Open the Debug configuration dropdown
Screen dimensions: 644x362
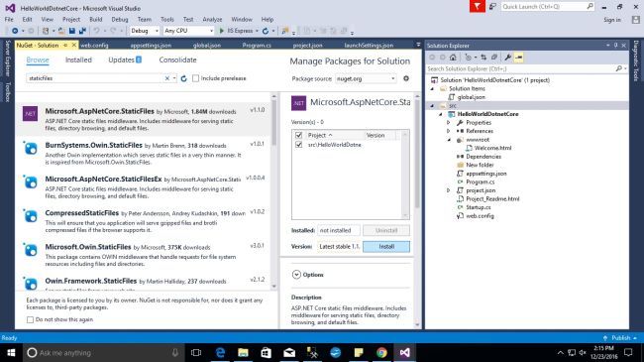click(145, 31)
